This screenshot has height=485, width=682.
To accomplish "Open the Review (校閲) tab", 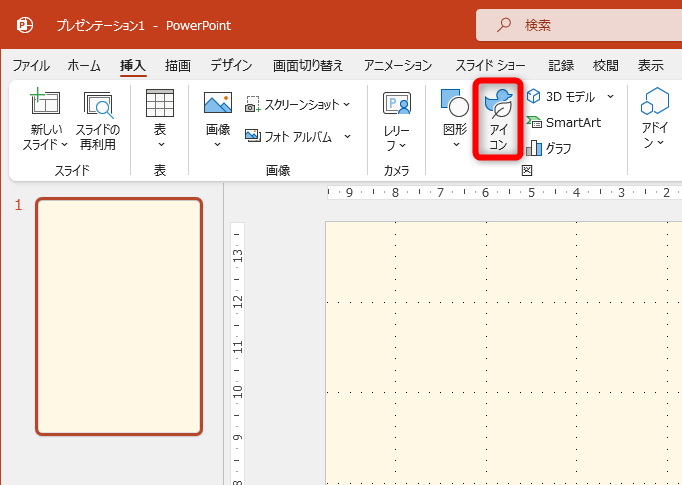I will click(605, 66).
